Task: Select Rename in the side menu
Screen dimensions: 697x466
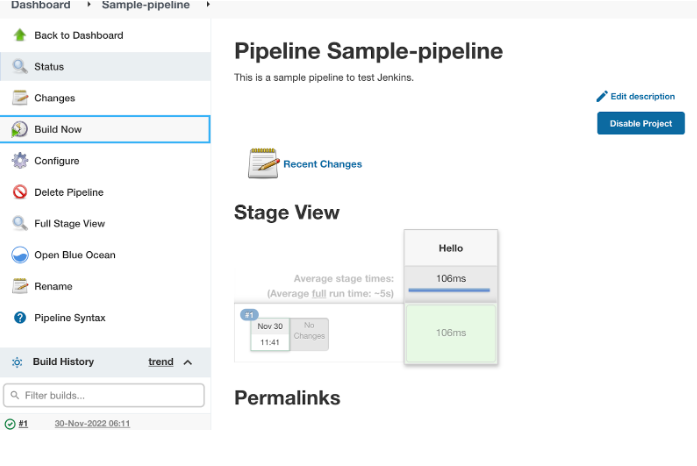Action: [x=53, y=286]
